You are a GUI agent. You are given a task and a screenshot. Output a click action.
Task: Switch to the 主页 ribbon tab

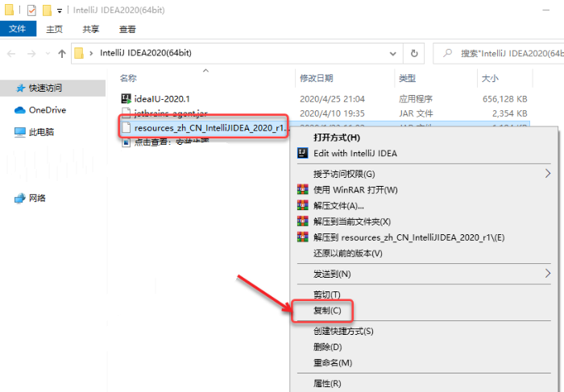pos(54,29)
